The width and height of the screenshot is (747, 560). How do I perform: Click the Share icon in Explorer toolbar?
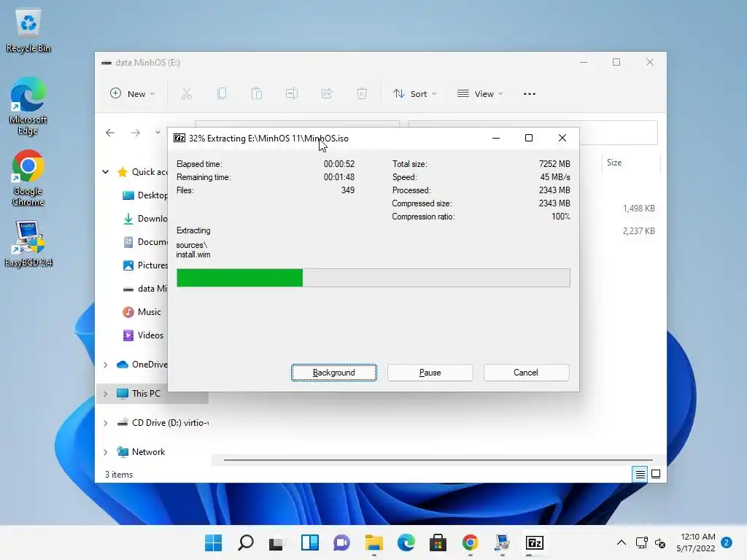coord(327,94)
